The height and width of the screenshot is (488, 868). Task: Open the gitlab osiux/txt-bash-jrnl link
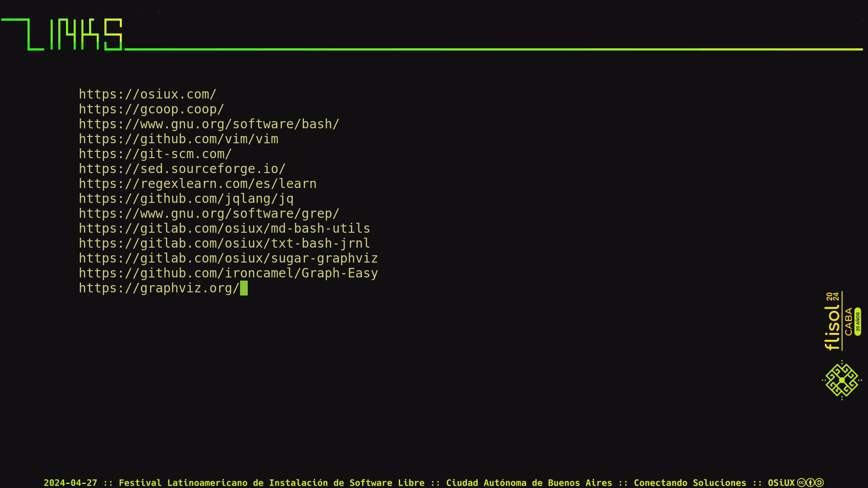(x=225, y=244)
